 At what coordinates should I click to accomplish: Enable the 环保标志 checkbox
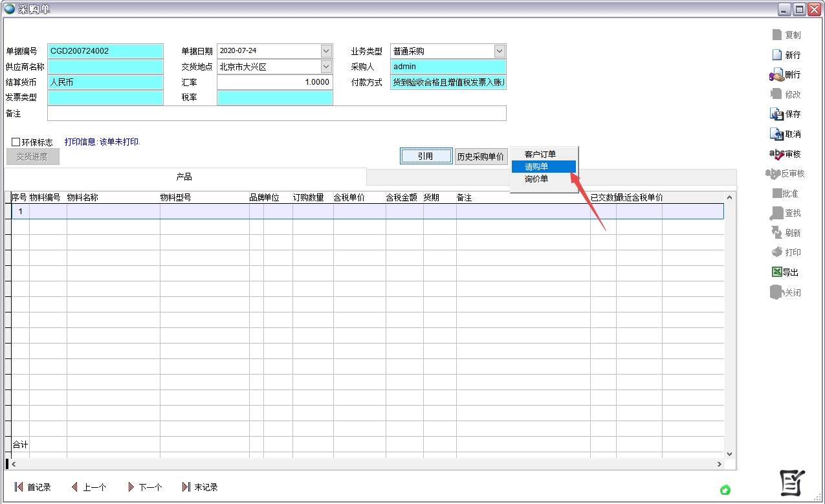tap(16, 142)
